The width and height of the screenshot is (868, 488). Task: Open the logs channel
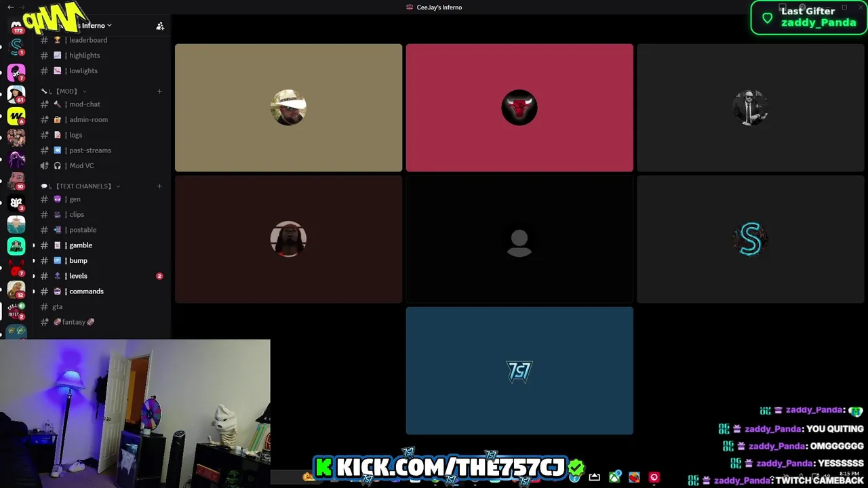(100, 135)
